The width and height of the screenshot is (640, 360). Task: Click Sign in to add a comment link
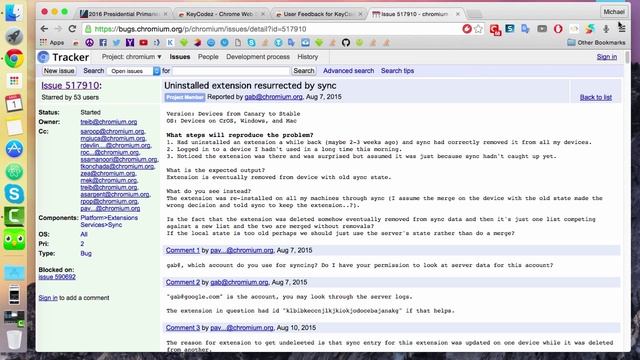48,298
